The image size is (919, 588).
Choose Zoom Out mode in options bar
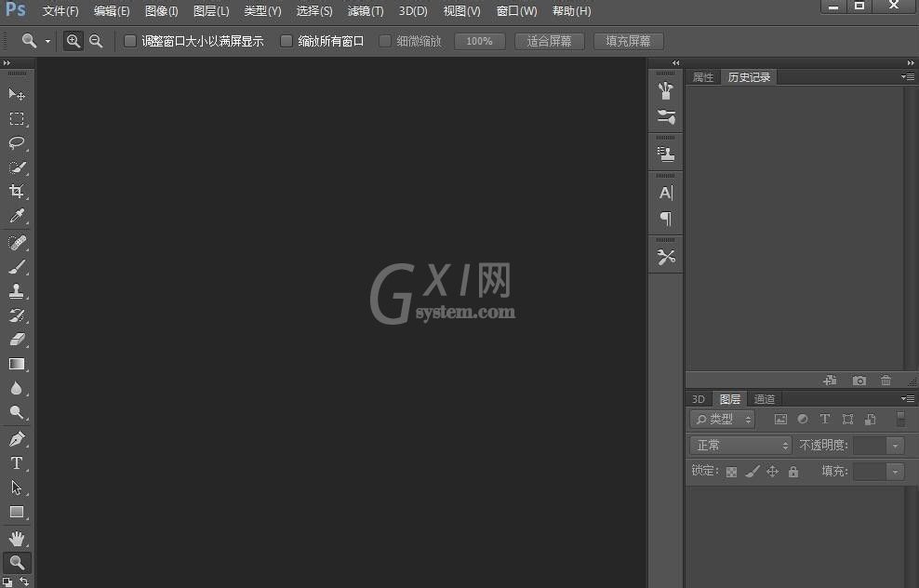coord(96,41)
